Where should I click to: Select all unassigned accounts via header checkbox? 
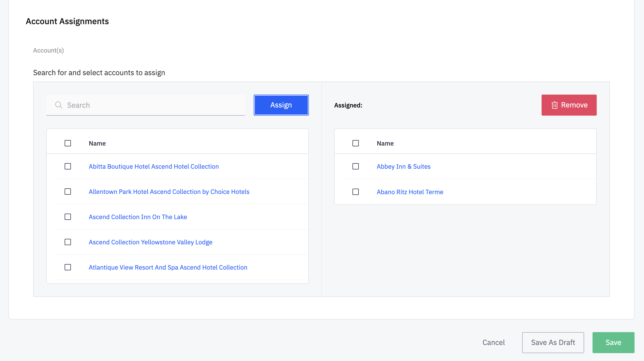[68, 143]
